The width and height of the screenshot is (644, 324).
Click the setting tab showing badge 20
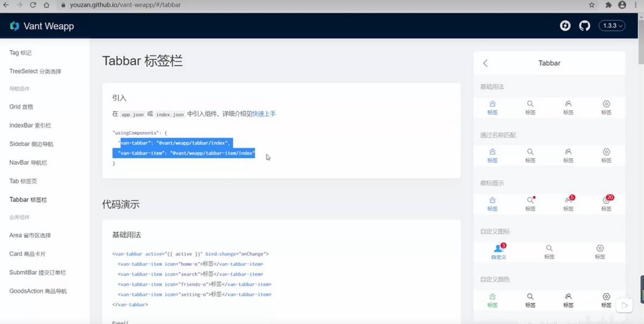(606, 203)
